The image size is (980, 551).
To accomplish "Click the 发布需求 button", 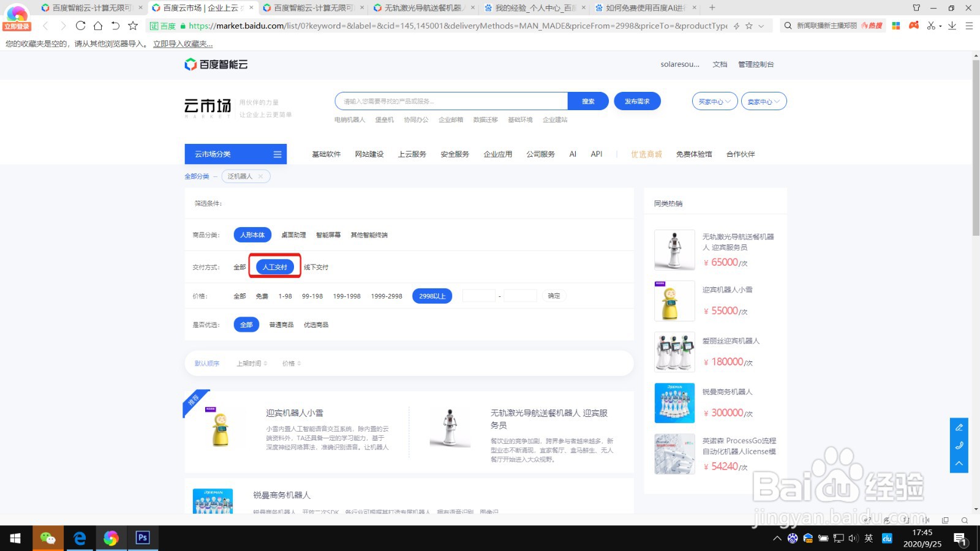I will [x=637, y=102].
